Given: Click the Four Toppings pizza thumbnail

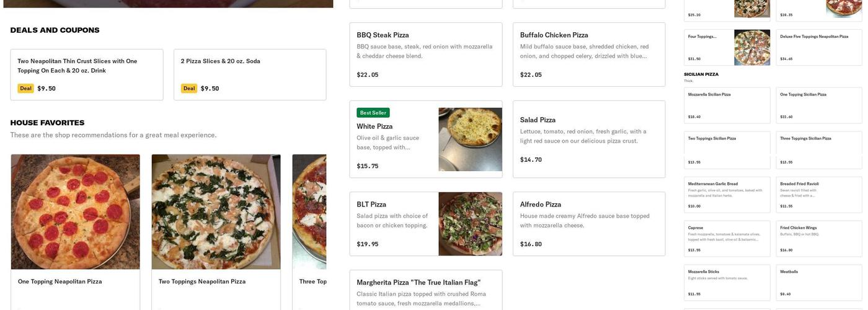Looking at the screenshot, I should (x=751, y=47).
